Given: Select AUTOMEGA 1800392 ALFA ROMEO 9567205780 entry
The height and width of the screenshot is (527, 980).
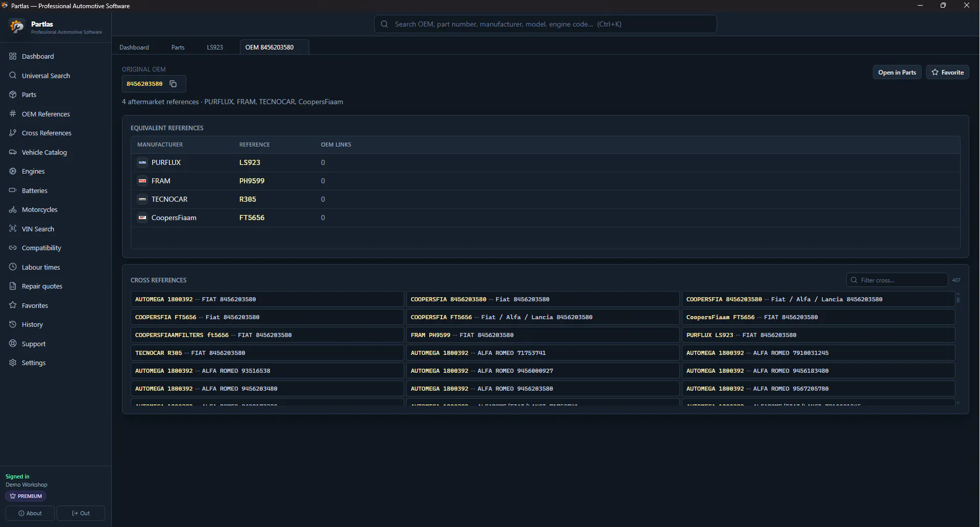Looking at the screenshot, I should tap(818, 389).
